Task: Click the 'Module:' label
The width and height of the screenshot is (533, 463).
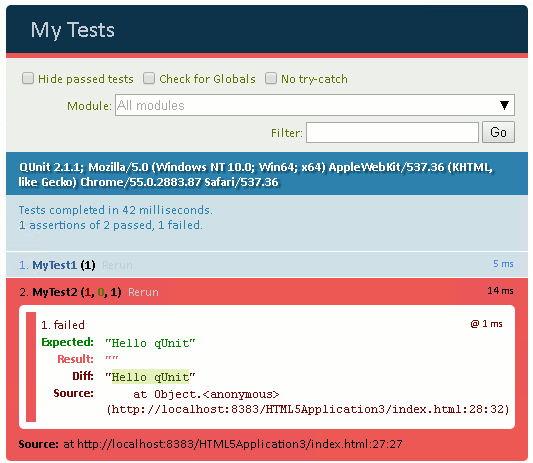Action: coord(89,106)
